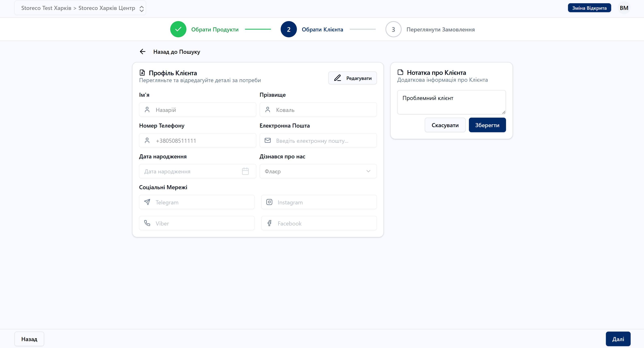
Task: Click the back arrow icon beside Назад до Пошуку
Action: (142, 52)
